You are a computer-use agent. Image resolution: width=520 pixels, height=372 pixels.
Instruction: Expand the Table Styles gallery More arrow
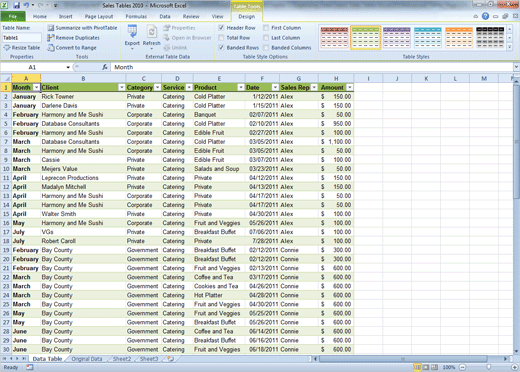[510, 47]
